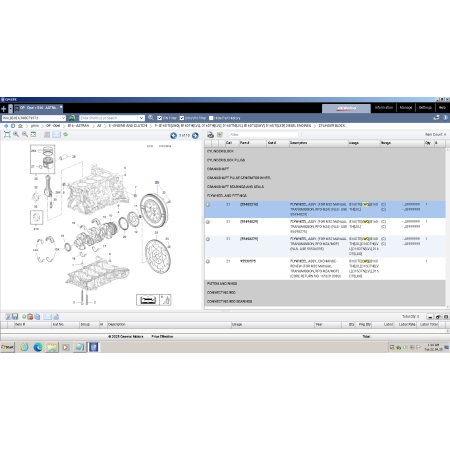The image size is (450, 450).
Task: Open the Information menu
Action: coord(384,108)
